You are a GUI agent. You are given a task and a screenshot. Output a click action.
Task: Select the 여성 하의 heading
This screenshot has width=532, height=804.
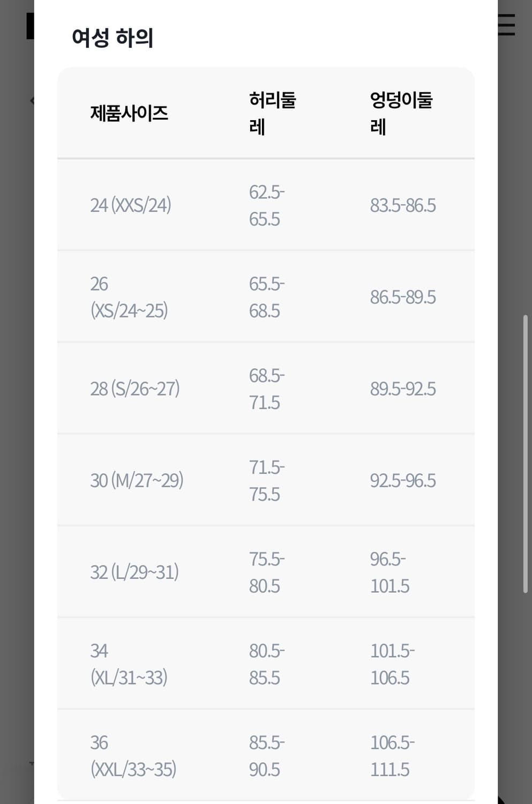coord(113,38)
